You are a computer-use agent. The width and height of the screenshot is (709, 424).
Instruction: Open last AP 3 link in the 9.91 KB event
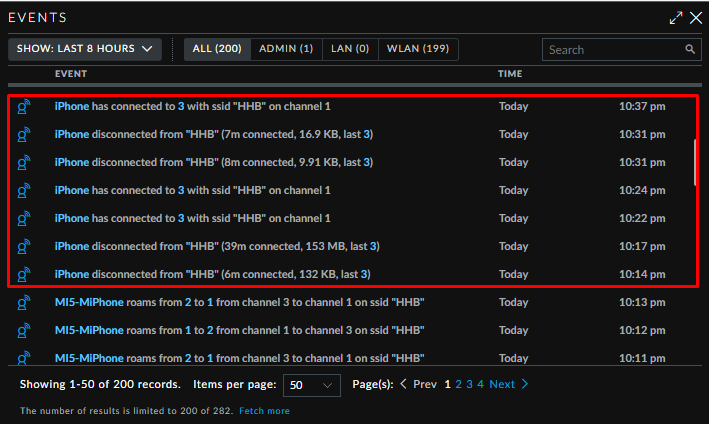[367, 162]
